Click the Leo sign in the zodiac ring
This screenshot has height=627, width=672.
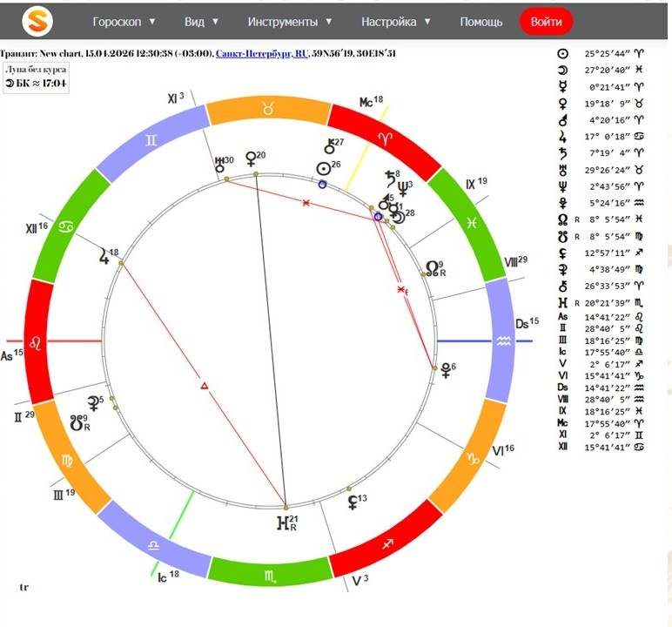pos(35,343)
